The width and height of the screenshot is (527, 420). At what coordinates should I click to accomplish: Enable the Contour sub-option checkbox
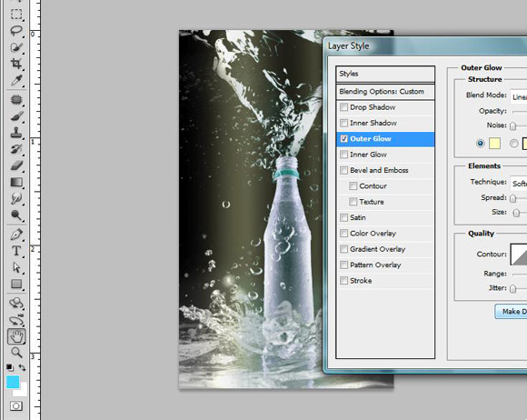pos(353,186)
